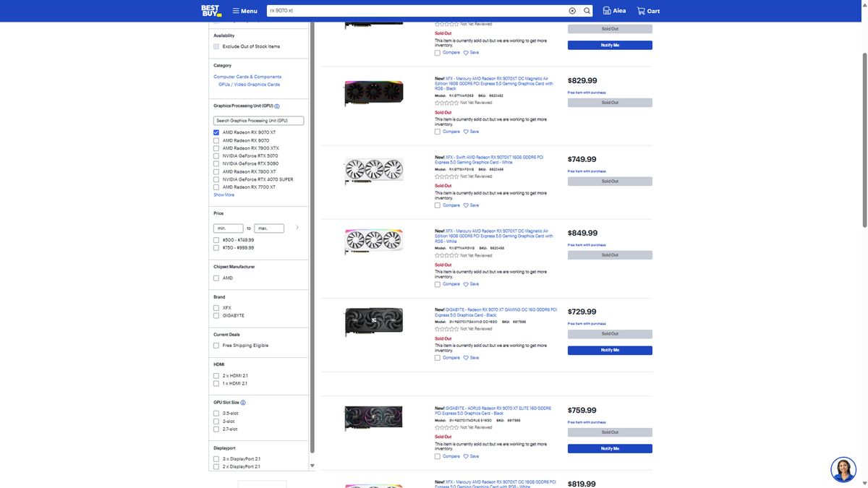Select $500 - $749.99 price range
The width and height of the screenshot is (868, 488).
tap(216, 240)
